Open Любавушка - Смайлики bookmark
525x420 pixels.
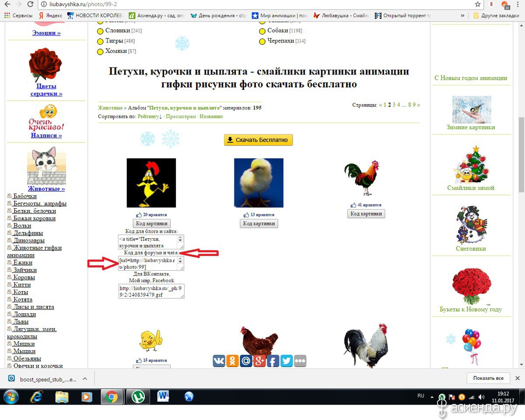pyautogui.click(x=342, y=15)
